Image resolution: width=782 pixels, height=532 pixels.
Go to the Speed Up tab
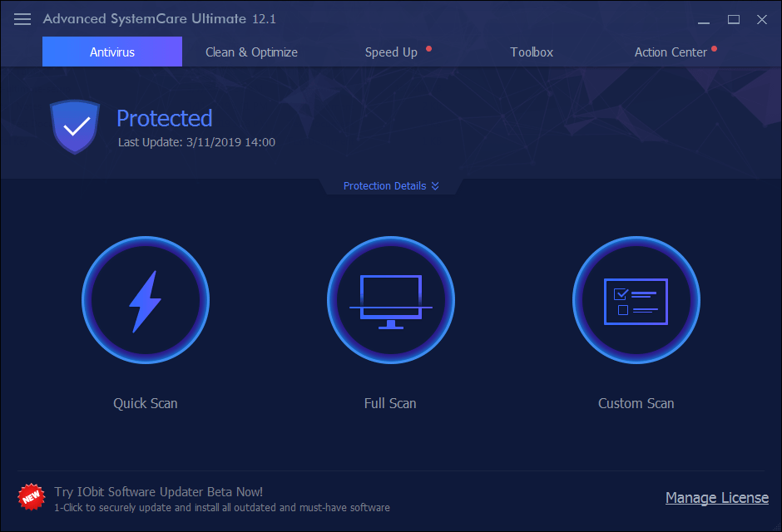pos(391,52)
